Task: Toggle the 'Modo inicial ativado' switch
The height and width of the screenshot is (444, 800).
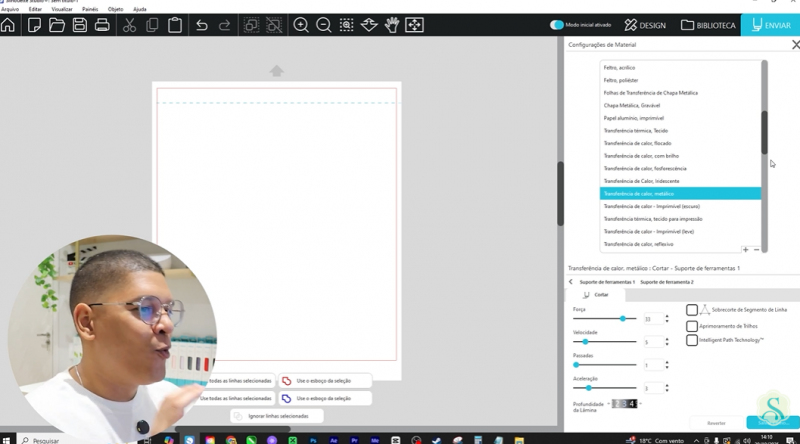Action: (557, 25)
